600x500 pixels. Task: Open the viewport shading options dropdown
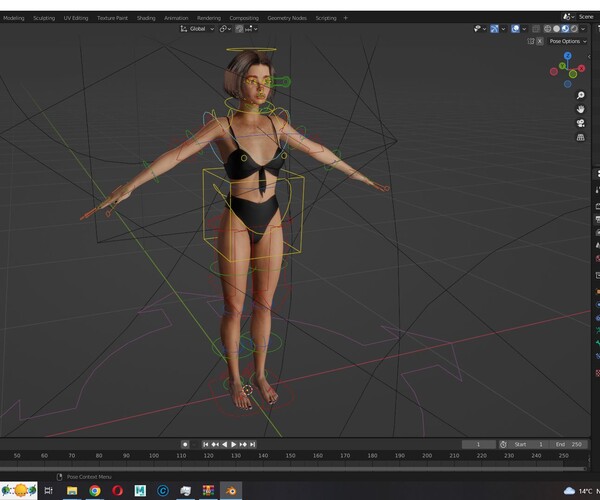[x=583, y=29]
